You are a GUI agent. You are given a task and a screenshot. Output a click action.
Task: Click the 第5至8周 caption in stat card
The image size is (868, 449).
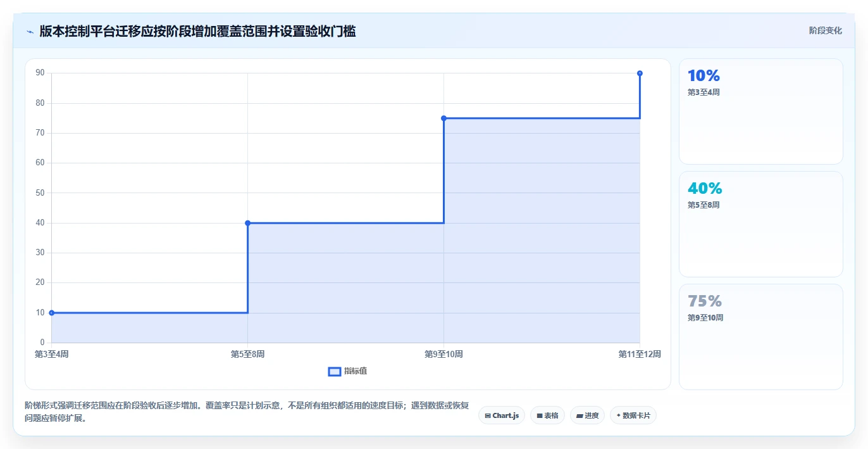pos(704,205)
